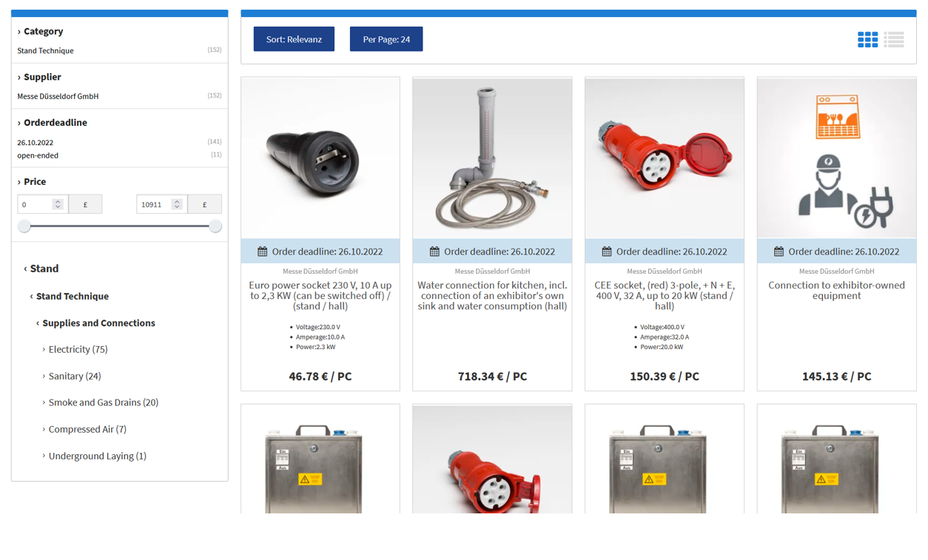Open CEE socket (red) 3-pole product title
The height and width of the screenshot is (560, 928).
coord(665,295)
